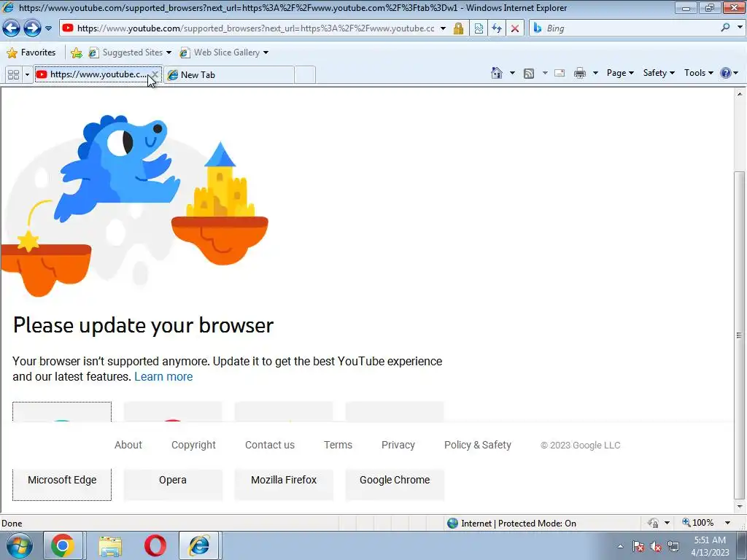The height and width of the screenshot is (560, 747).
Task: Open Windows Explorer from the taskbar
Action: click(x=110, y=545)
